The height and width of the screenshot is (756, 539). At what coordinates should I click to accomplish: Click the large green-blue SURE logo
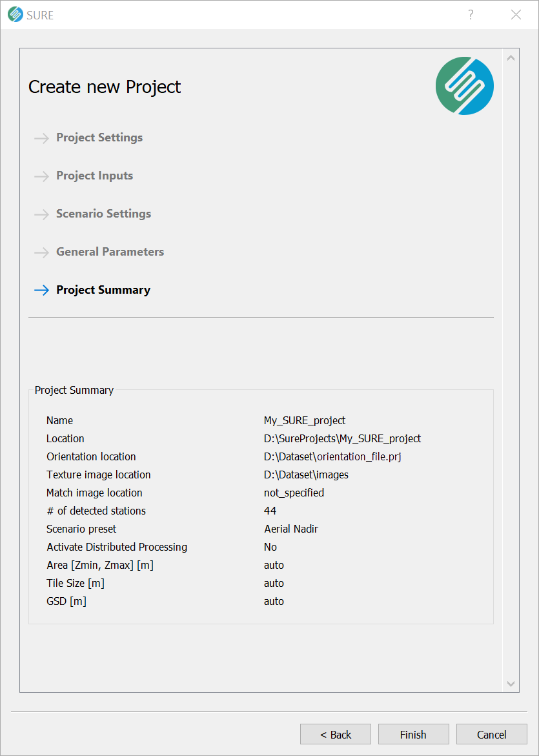(464, 86)
